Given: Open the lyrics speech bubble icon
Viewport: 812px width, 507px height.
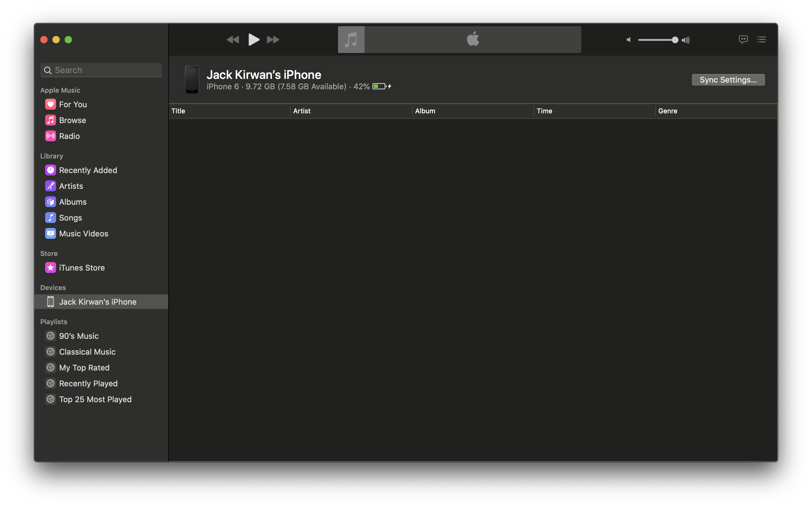Looking at the screenshot, I should tap(743, 40).
